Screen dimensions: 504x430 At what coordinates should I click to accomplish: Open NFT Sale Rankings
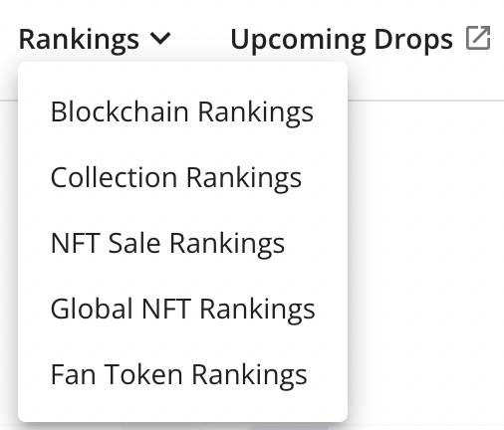[x=167, y=243]
